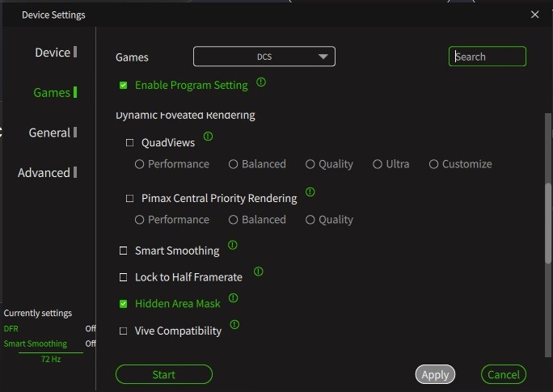Toggle the Smart Smoothing checkbox

click(123, 251)
